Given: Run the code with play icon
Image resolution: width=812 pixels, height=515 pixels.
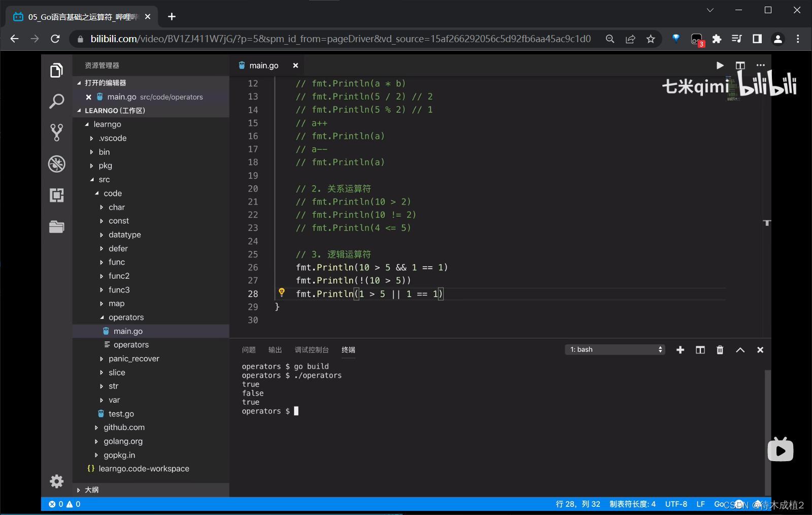Looking at the screenshot, I should (720, 66).
